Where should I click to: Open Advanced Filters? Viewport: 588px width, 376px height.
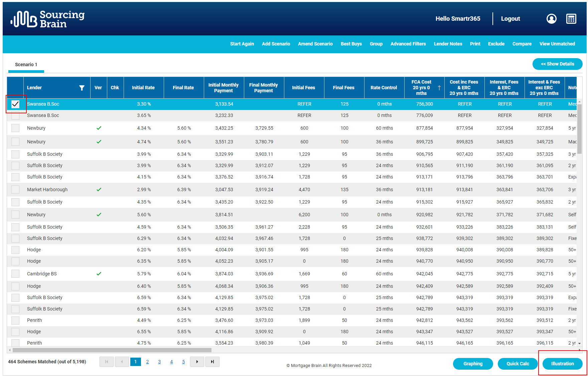point(408,44)
